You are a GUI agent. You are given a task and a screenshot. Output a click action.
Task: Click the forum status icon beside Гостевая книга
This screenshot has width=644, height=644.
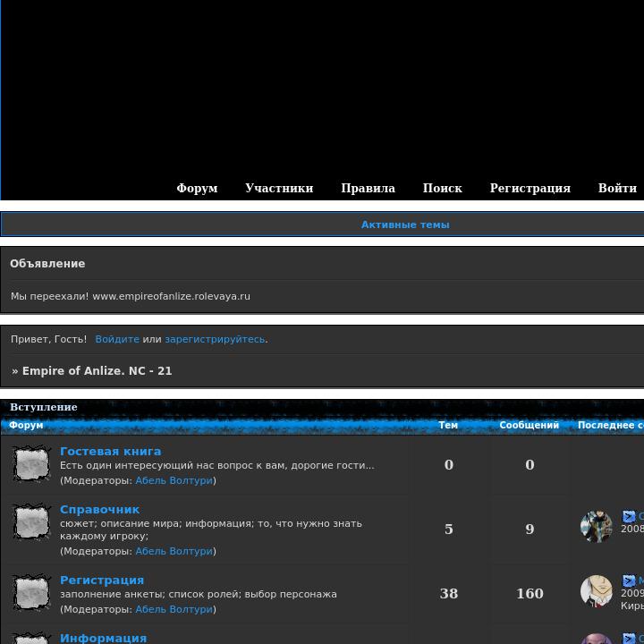[31, 464]
